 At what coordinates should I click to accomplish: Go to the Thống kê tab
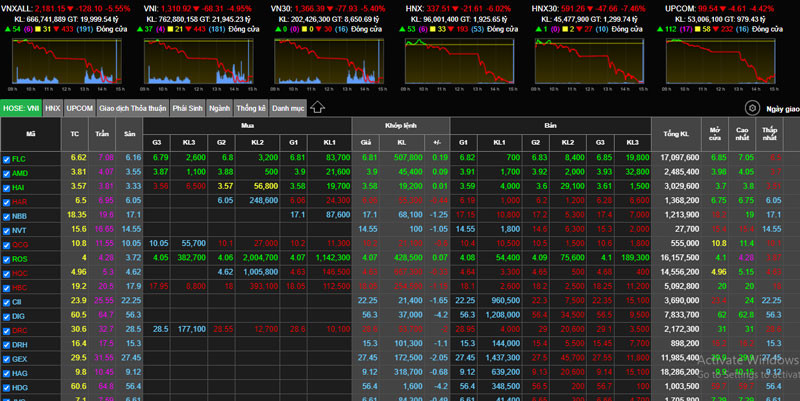[250, 107]
